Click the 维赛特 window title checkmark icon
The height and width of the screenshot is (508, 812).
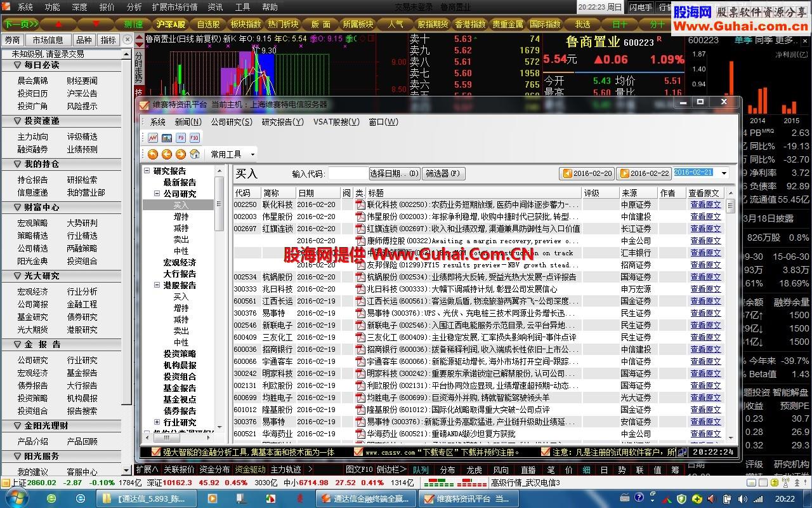click(143, 104)
